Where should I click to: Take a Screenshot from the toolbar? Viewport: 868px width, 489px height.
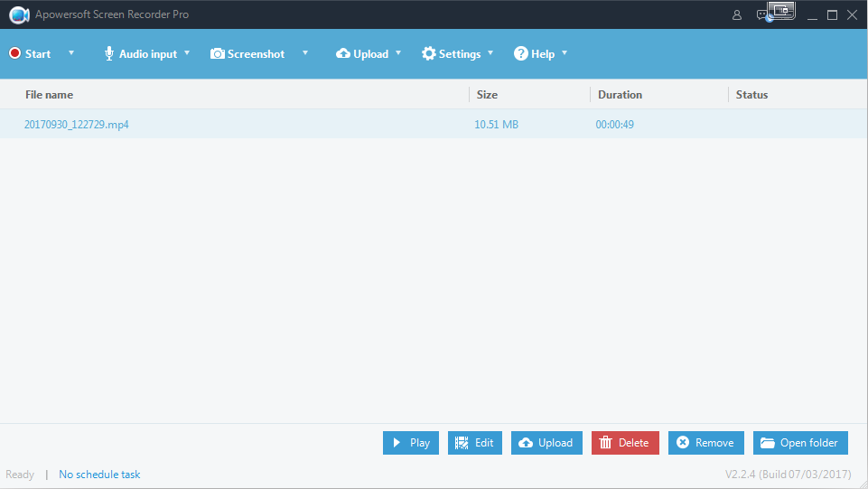[x=247, y=53]
